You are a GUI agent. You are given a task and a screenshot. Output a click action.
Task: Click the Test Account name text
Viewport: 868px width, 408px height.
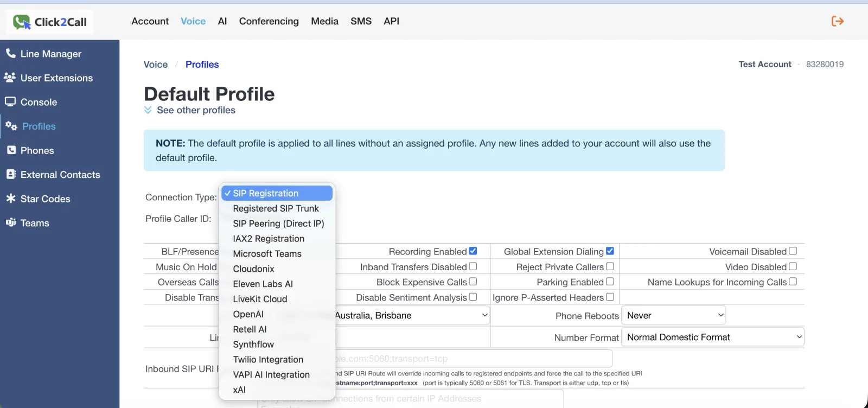[x=765, y=64]
